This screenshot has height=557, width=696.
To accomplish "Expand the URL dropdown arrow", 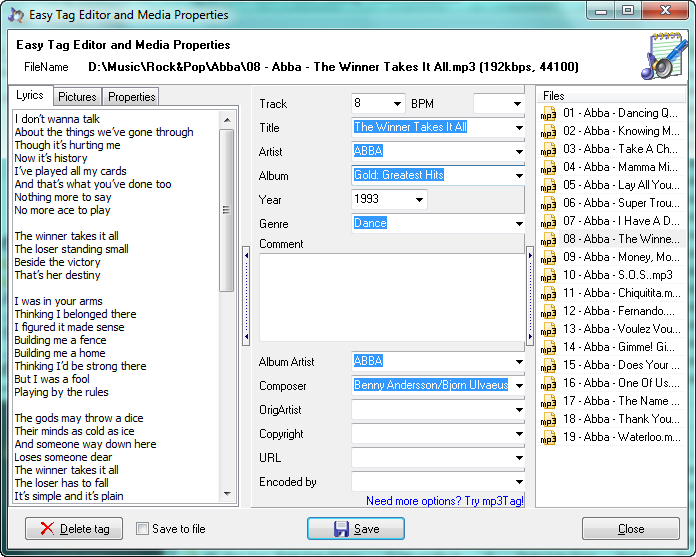I will pos(519,458).
